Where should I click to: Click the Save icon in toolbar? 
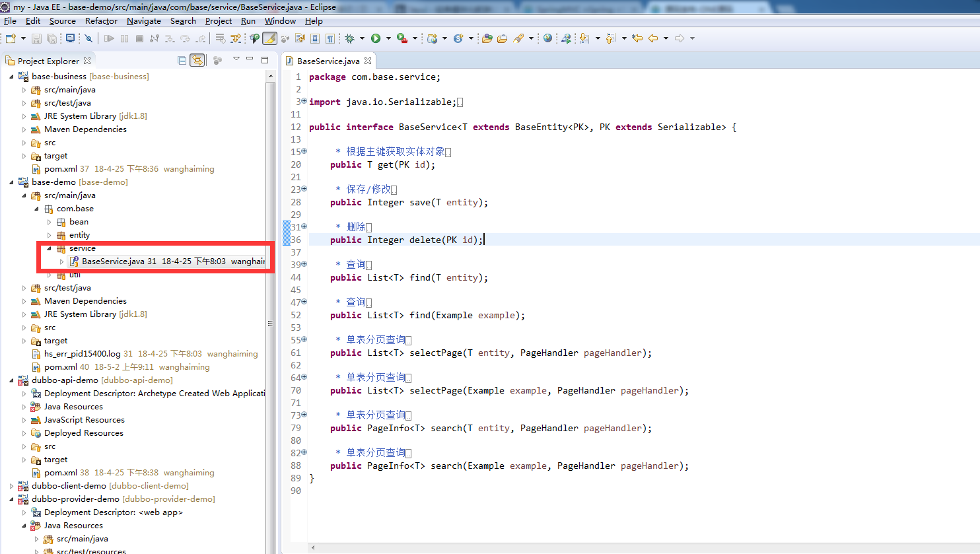coord(36,38)
